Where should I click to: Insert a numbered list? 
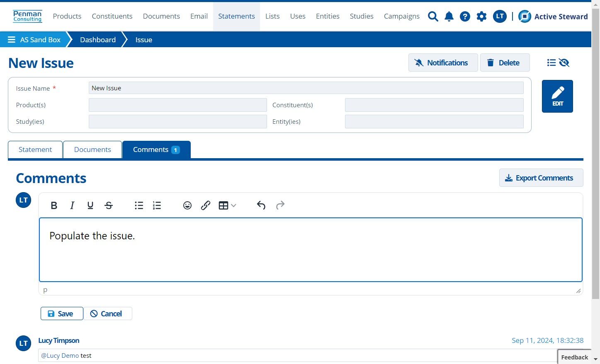pos(157,205)
